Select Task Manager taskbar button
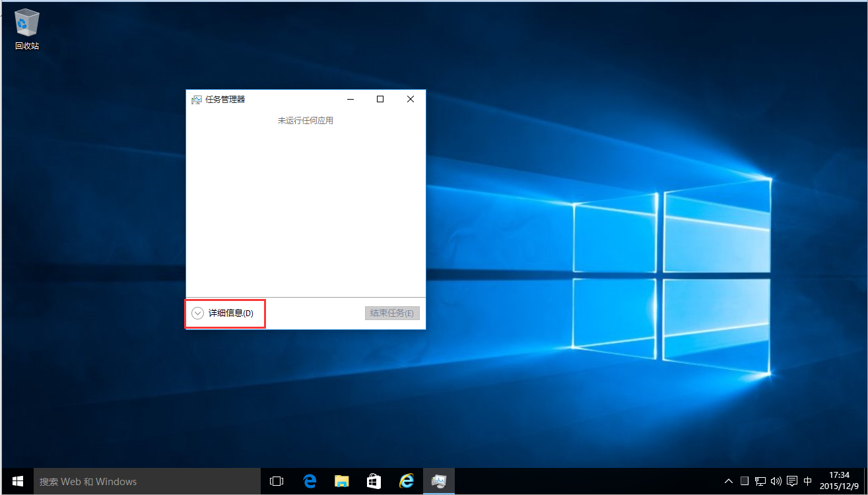 point(438,482)
